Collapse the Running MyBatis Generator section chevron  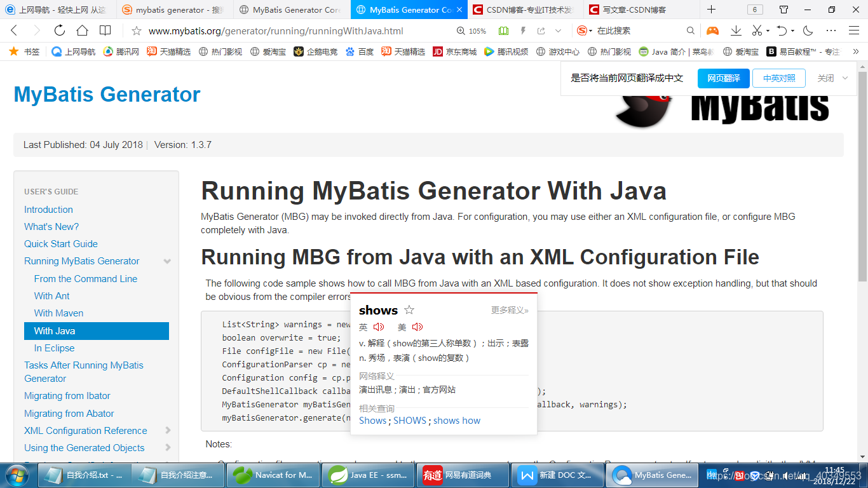(x=167, y=261)
